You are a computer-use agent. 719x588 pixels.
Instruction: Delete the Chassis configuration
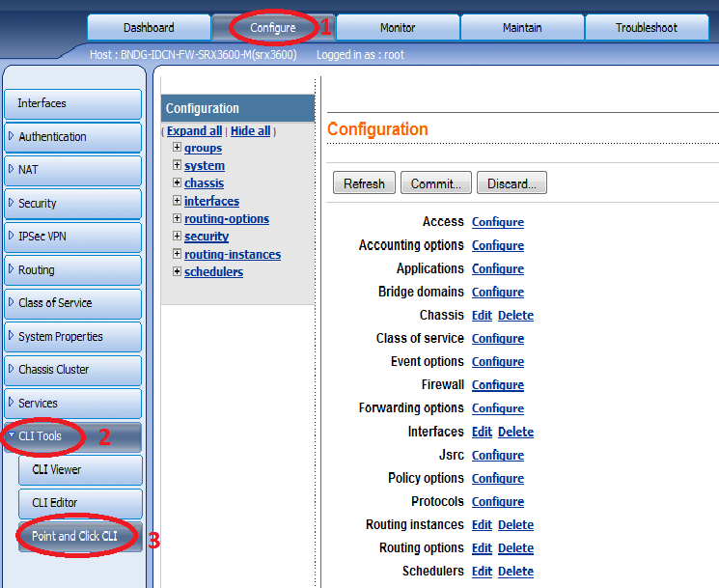point(516,316)
